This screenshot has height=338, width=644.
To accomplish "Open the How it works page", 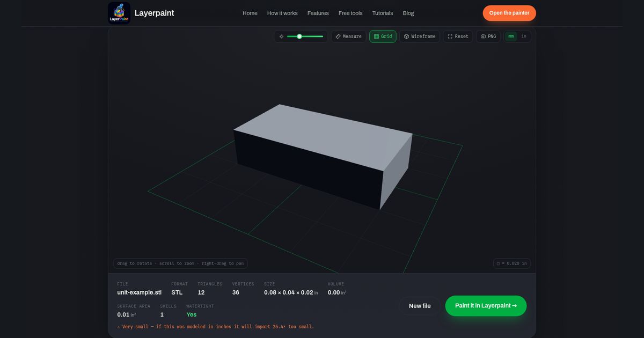I will point(282,13).
